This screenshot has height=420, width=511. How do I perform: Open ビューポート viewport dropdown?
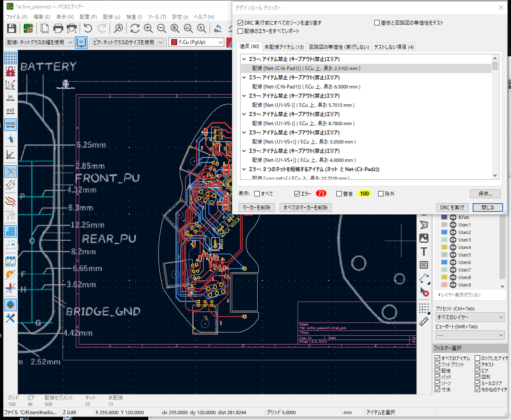click(x=470, y=336)
